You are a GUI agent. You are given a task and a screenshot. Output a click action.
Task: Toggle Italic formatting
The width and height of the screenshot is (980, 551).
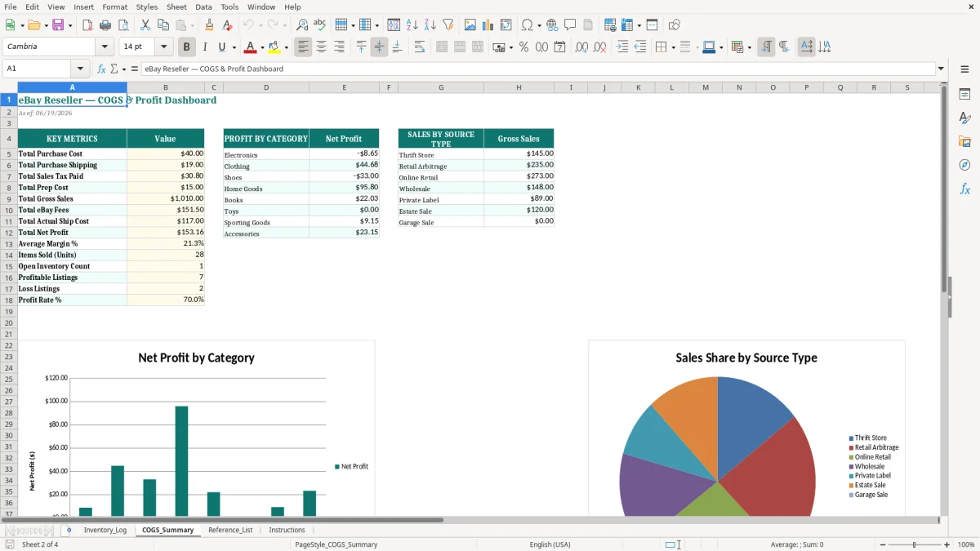[x=204, y=47]
